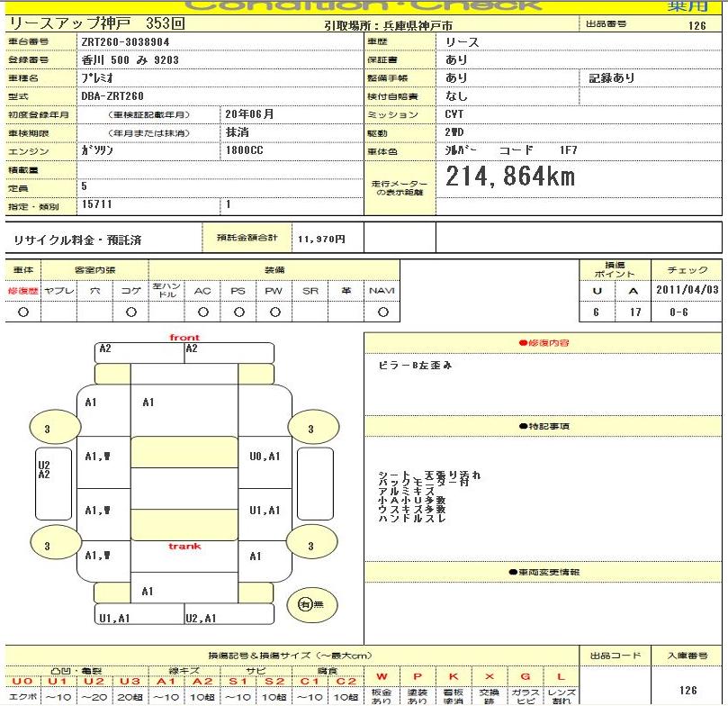Click the front-left wheel circle marked 3
The height and width of the screenshot is (706, 728).
tap(48, 429)
